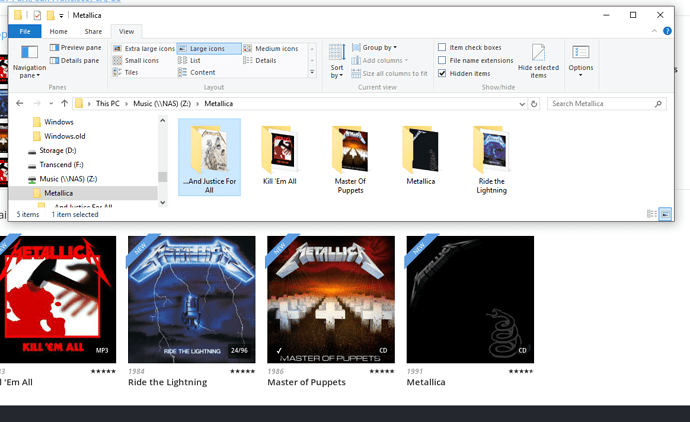Viewport: 690px width, 422px height.
Task: Select the View ribbon tab
Action: coord(126,31)
